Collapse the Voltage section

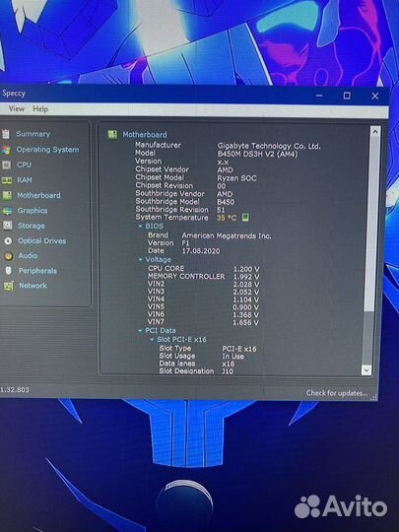pyautogui.click(x=140, y=259)
